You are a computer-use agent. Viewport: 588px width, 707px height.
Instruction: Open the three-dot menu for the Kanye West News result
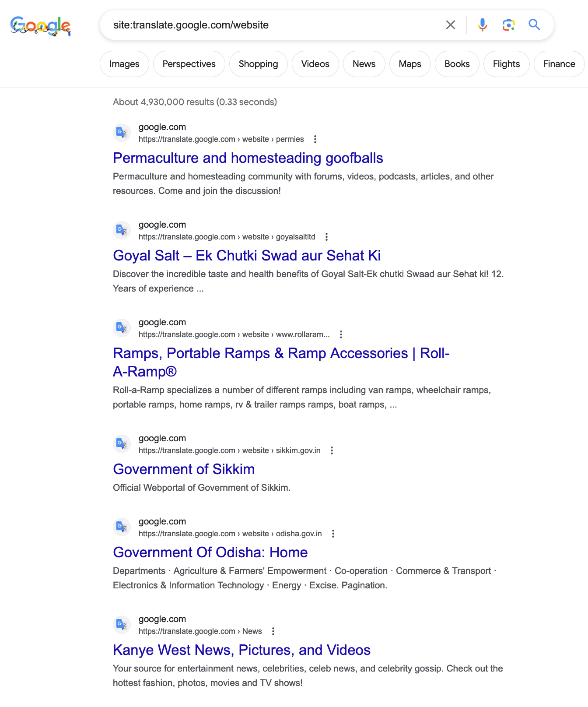[x=273, y=631]
